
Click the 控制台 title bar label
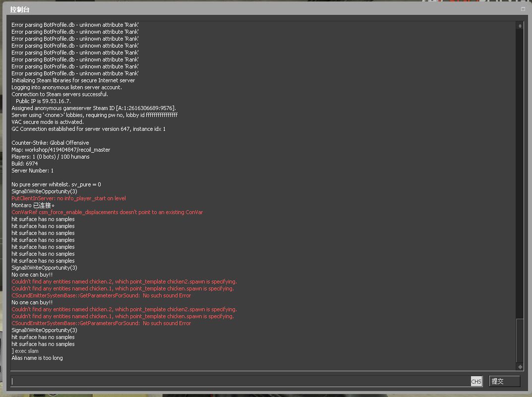[x=20, y=9]
